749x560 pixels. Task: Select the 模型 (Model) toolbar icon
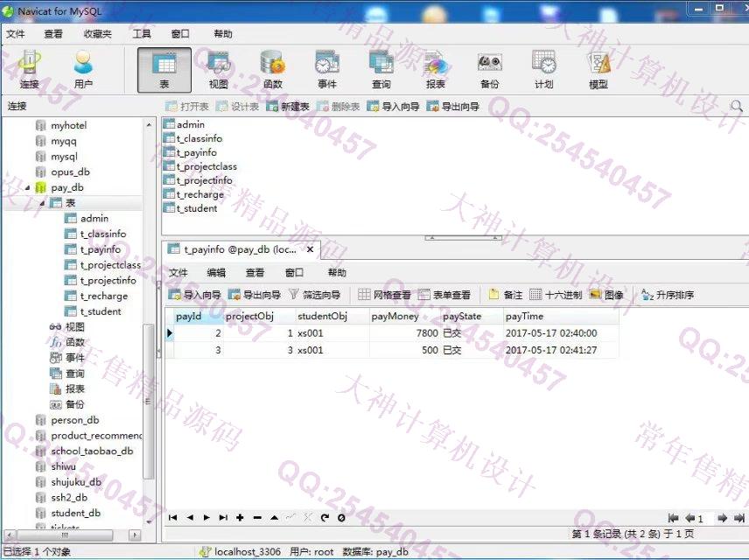[x=598, y=70]
